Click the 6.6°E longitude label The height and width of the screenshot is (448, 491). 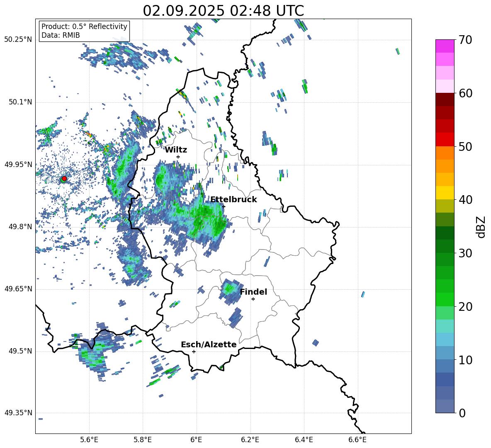357,440
